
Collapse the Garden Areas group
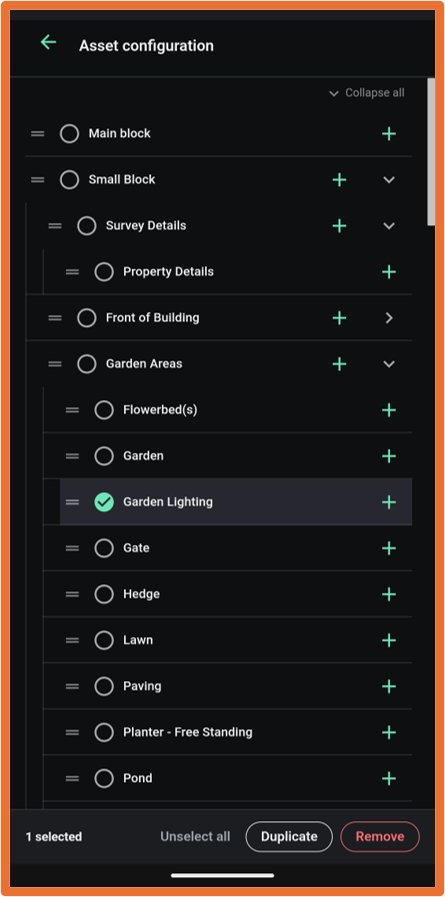(x=389, y=364)
